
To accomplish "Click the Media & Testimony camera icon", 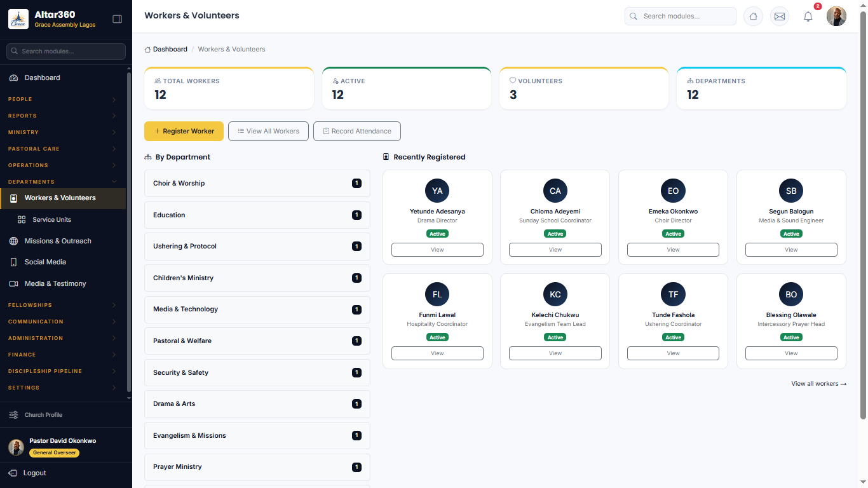I will 13,284.
